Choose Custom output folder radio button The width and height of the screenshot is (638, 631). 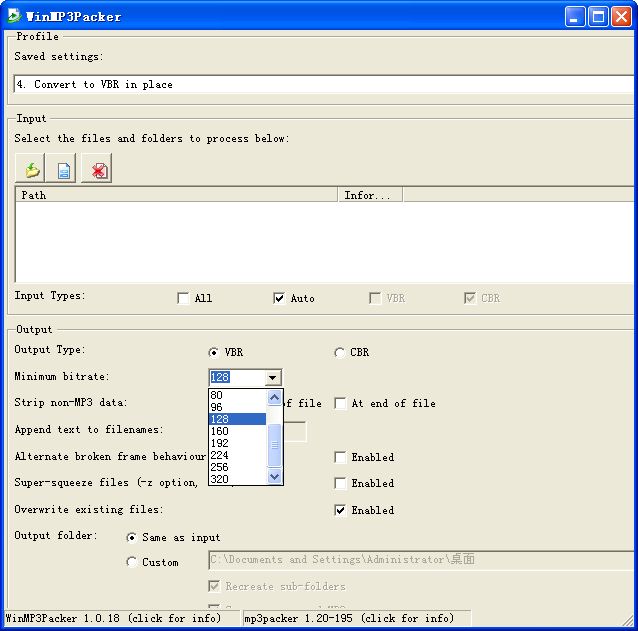point(131,562)
